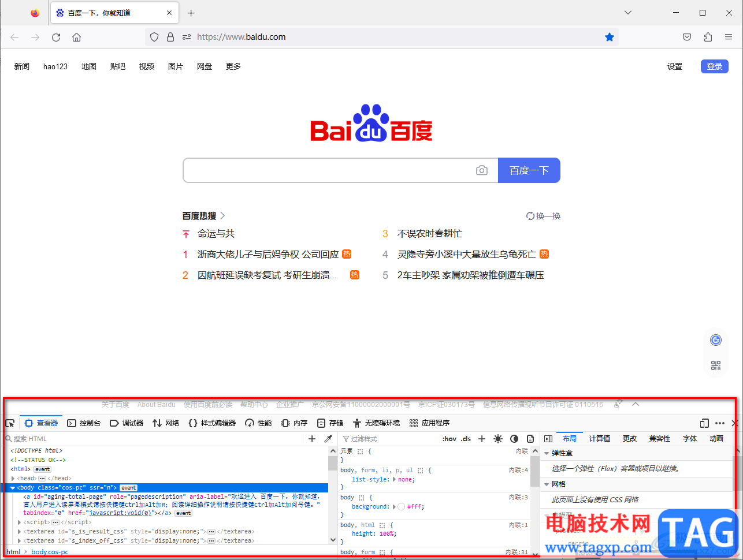Open devtools three-dot options menu
Image resolution: width=743 pixels, height=560 pixels.
[x=720, y=423]
